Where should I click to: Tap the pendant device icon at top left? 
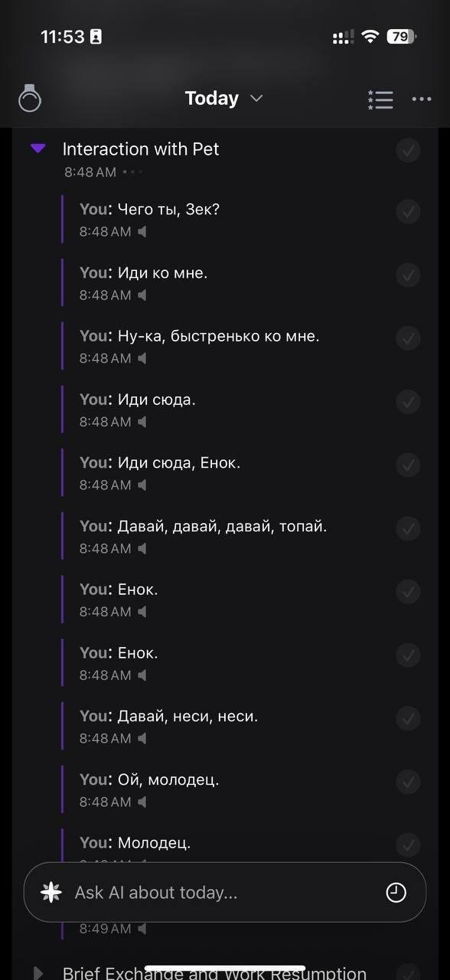click(30, 98)
